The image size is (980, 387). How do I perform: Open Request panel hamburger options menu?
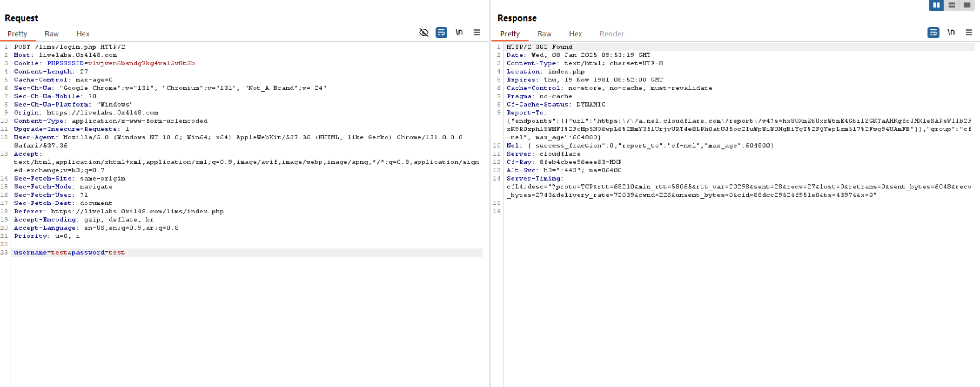(476, 33)
